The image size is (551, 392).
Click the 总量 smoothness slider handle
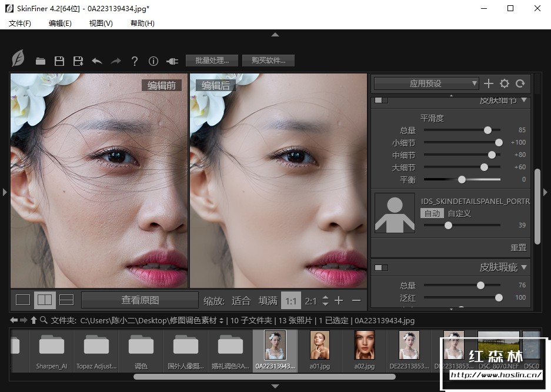click(487, 130)
